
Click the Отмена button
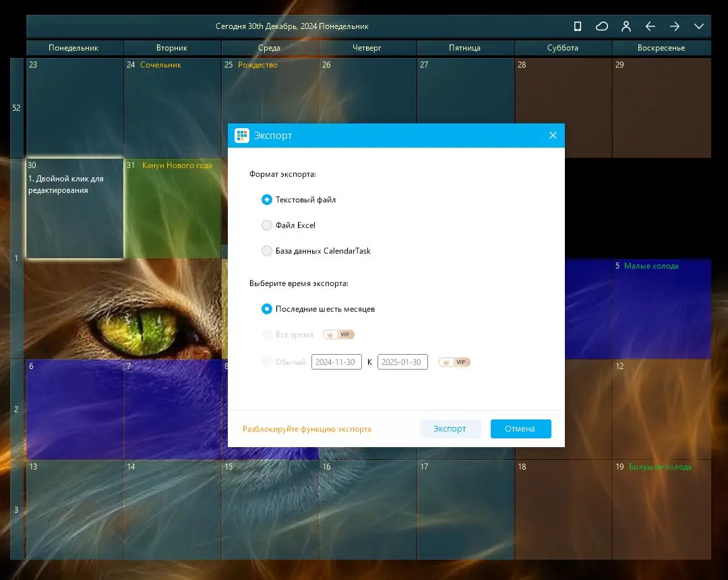520,429
